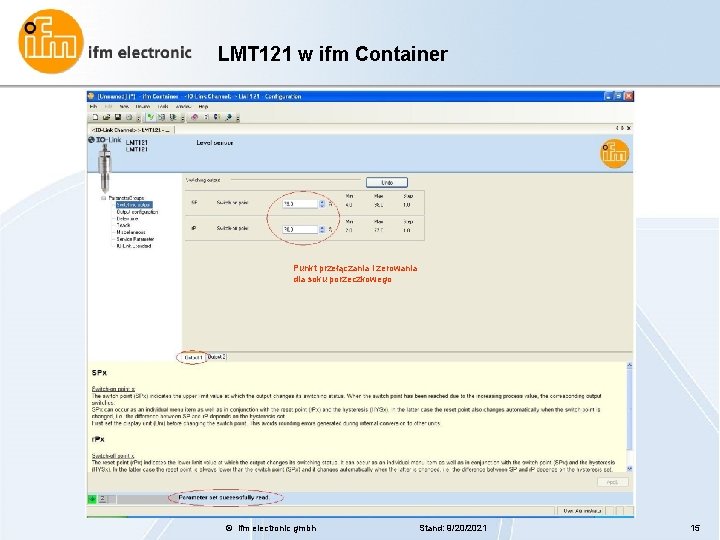Image resolution: width=720 pixels, height=540 pixels.
Task: Click the green arrow toolbar icon
Action: pos(150,118)
